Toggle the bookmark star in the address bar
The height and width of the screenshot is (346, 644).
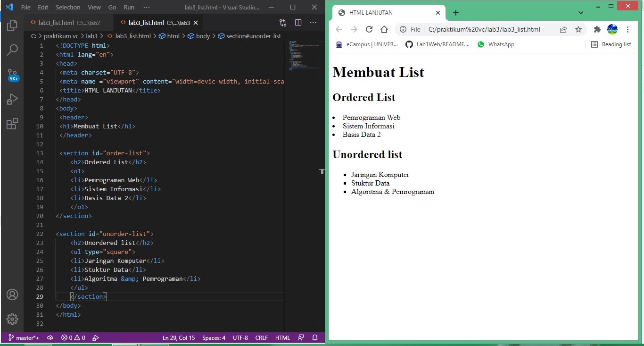pos(578,29)
